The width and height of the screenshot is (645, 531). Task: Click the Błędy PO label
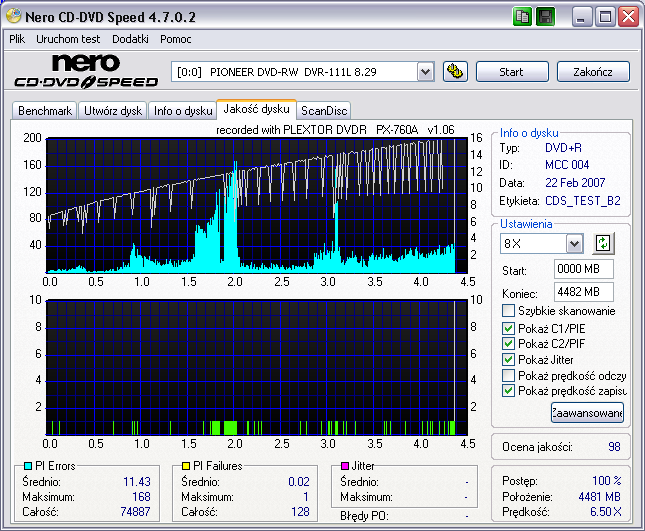click(364, 516)
